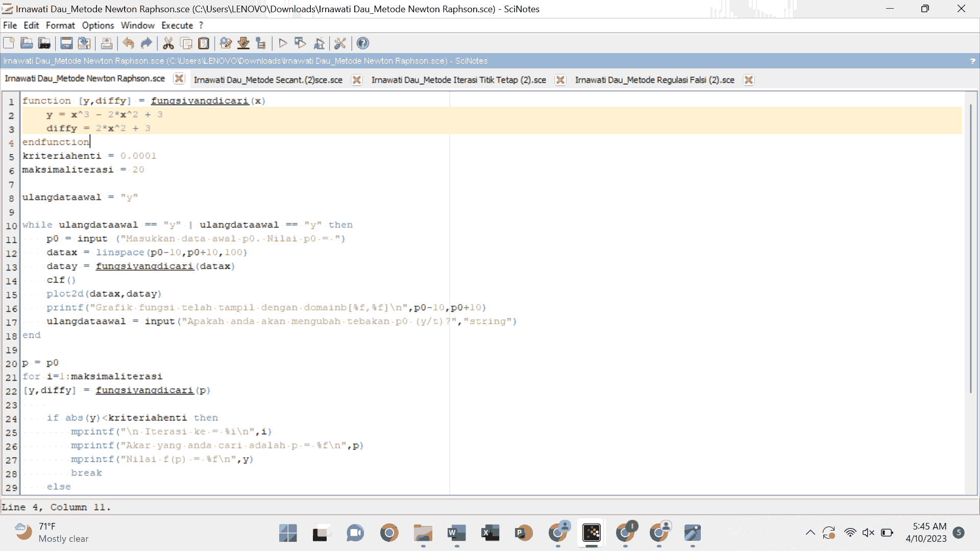
Task: Switch to Metode Secant.(2)sce.sce tab
Action: [x=268, y=80]
